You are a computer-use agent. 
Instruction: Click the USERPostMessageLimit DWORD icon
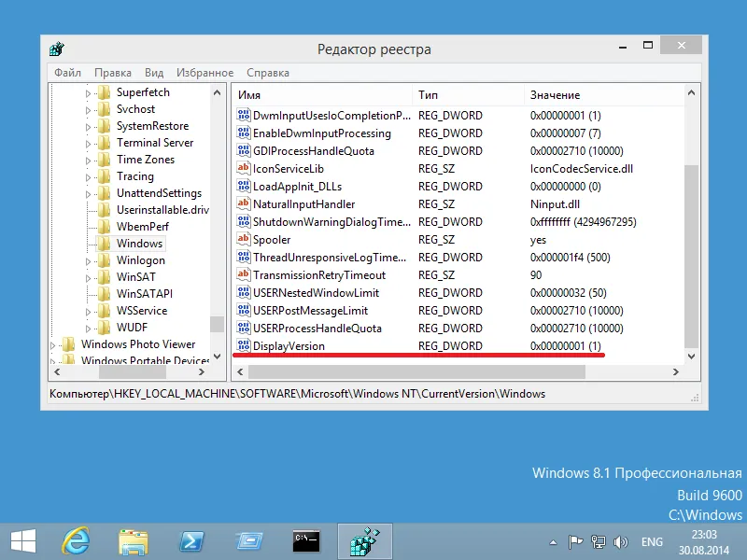coord(244,310)
